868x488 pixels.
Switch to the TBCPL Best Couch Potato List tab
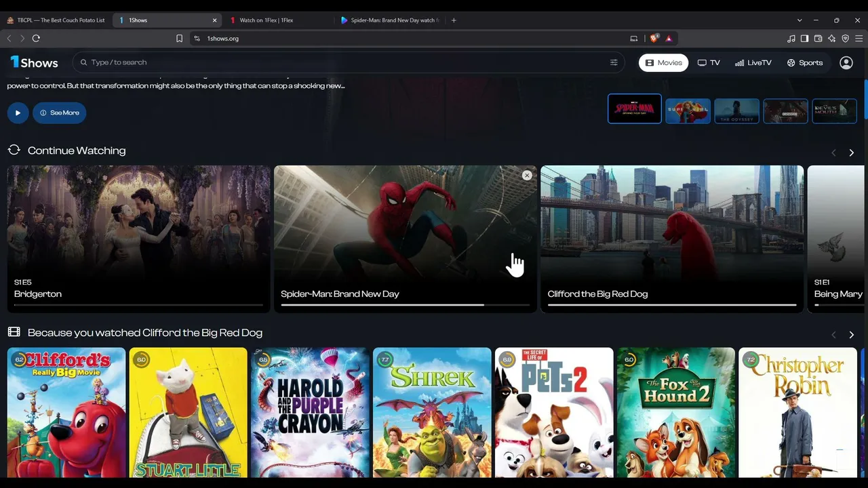coord(56,20)
